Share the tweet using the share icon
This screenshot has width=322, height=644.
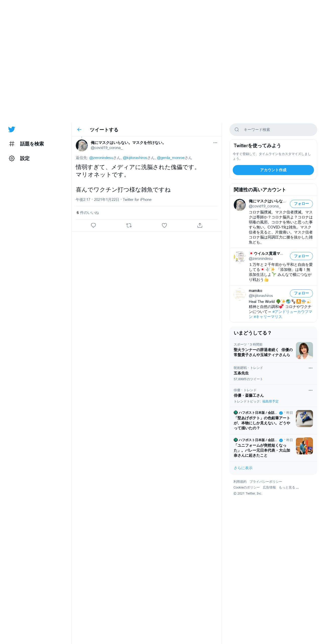click(200, 225)
